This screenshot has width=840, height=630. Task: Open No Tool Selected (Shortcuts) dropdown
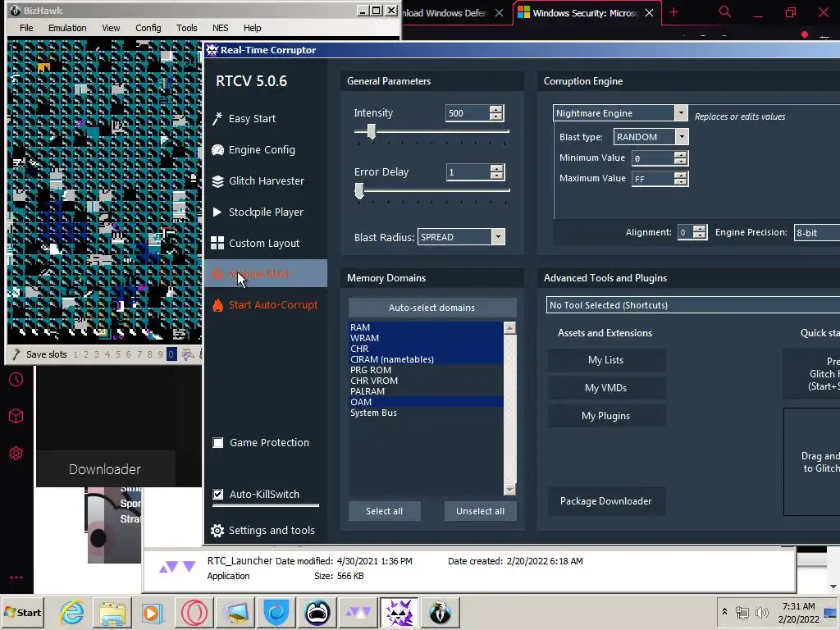[x=693, y=305]
